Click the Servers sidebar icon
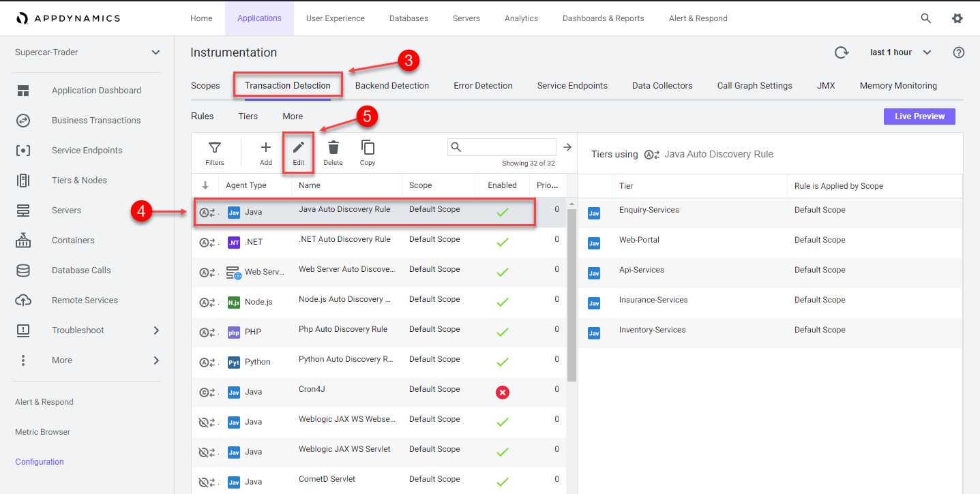980x494 pixels. click(x=23, y=211)
